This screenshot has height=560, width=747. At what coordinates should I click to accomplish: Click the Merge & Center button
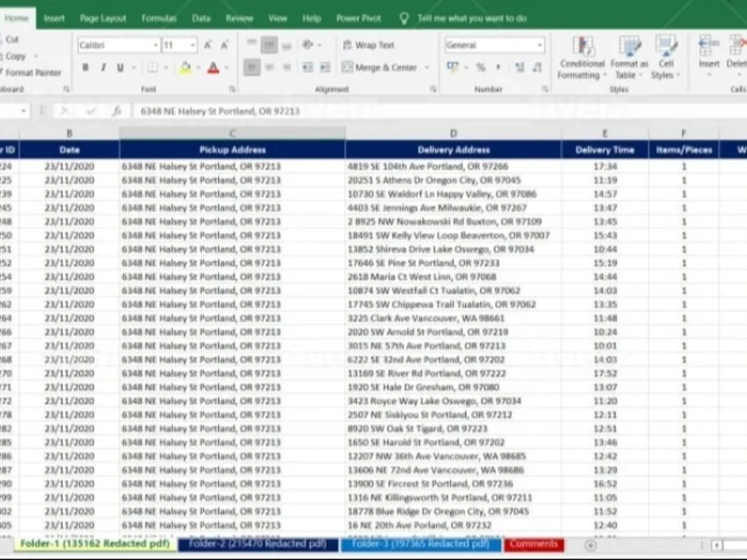pyautogui.click(x=379, y=68)
